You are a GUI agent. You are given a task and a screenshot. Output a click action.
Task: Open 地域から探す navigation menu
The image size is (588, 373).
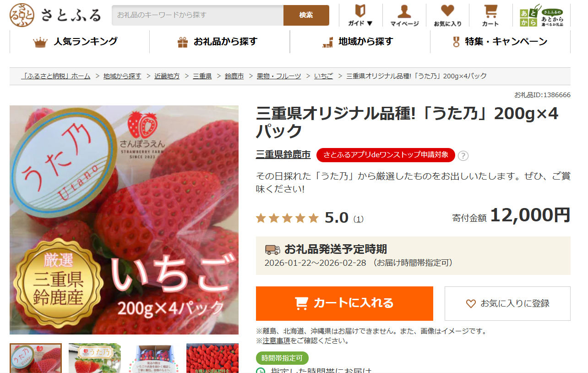[360, 42]
